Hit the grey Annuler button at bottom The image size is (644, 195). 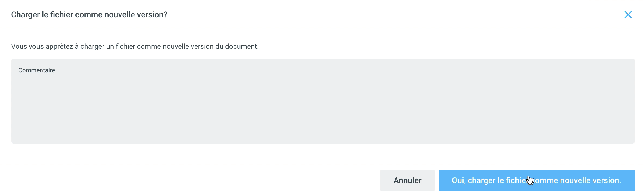click(x=407, y=180)
